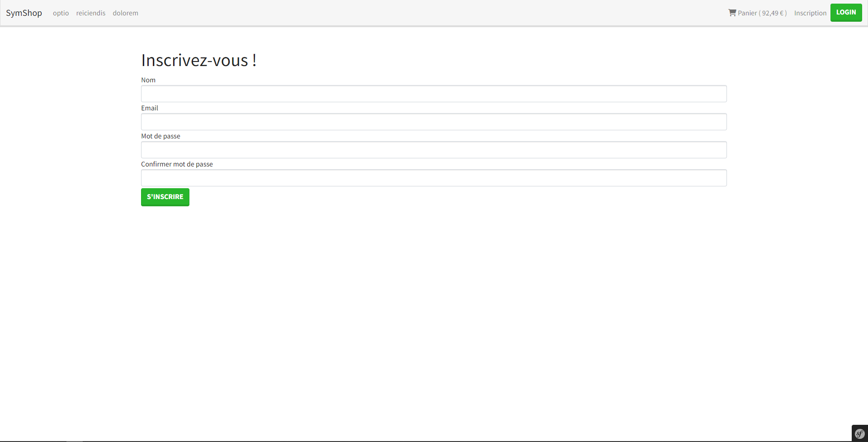Open the Inscription link in navbar
This screenshot has width=868, height=442.
point(810,13)
